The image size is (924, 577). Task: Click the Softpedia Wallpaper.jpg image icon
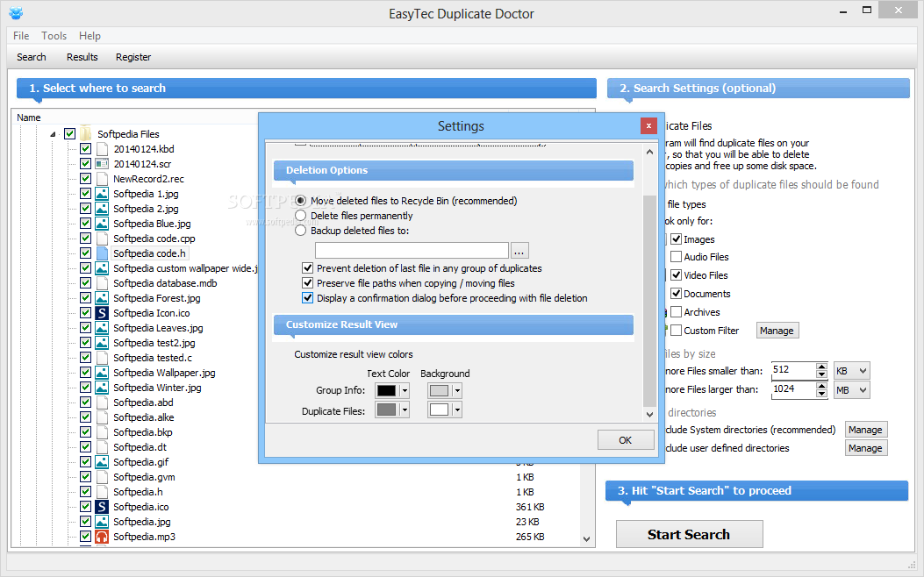click(x=102, y=373)
